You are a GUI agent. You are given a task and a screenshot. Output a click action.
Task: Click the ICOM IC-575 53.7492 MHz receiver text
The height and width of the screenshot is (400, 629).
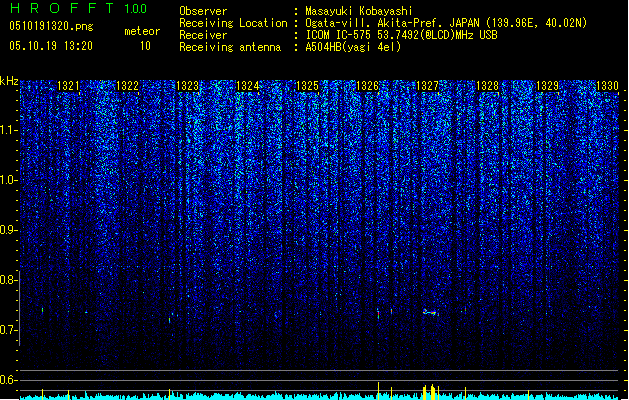pyautogui.click(x=402, y=35)
